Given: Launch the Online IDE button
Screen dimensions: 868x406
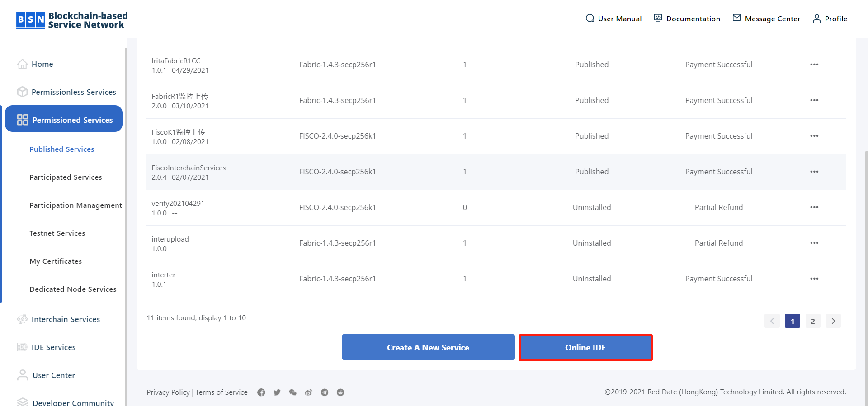Looking at the screenshot, I should [x=585, y=347].
